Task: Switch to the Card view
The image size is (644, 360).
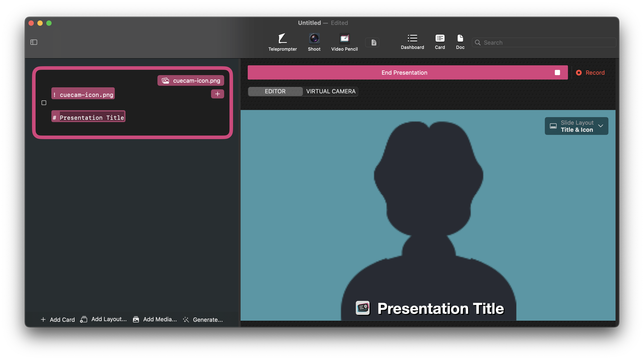Action: (x=439, y=42)
